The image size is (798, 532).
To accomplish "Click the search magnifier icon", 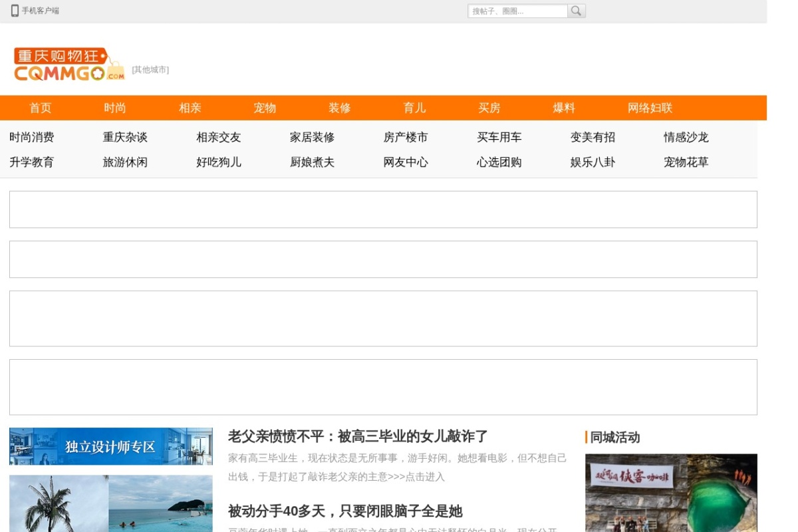I will pos(577,11).
